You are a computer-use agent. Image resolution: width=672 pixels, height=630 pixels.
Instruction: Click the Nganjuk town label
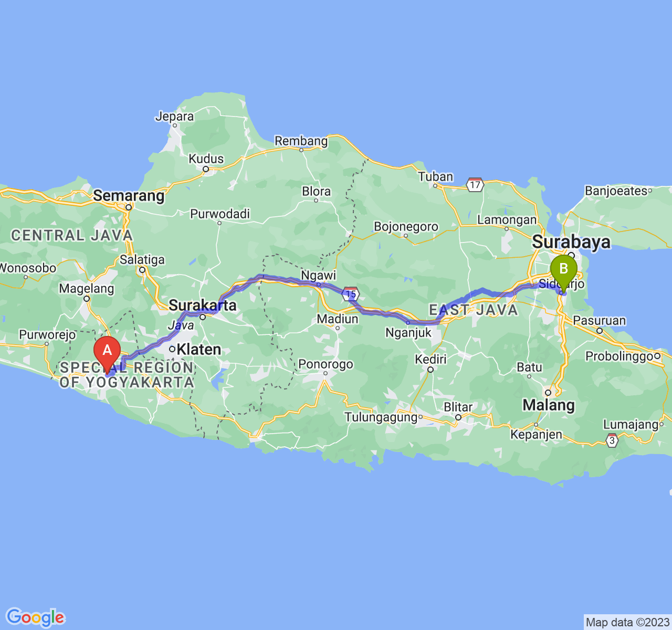pyautogui.click(x=408, y=333)
